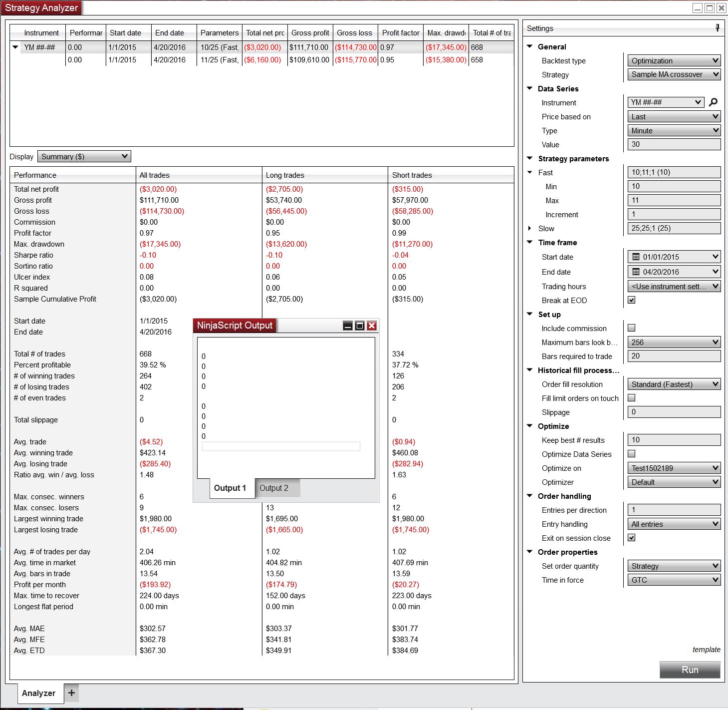Open End date calendar picker

pyautogui.click(x=674, y=272)
